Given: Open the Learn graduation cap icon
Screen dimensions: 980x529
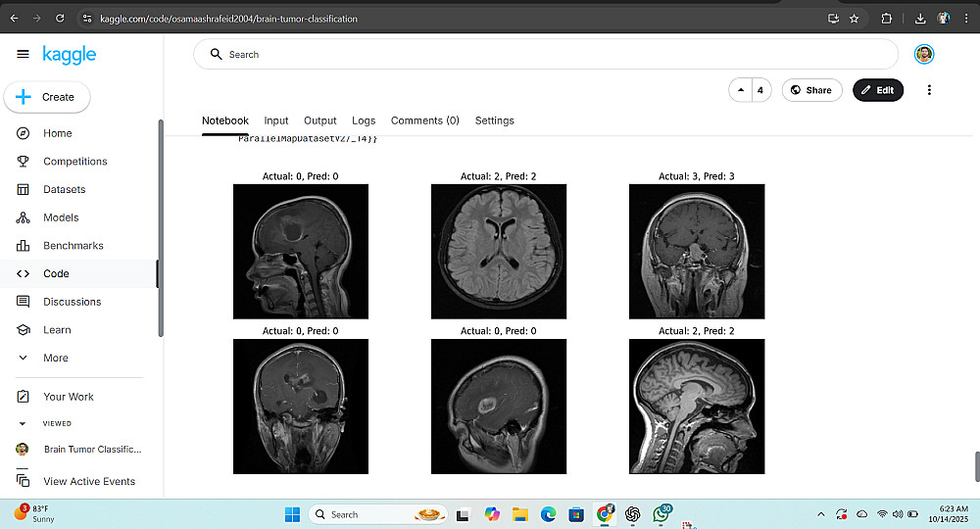Looking at the screenshot, I should click(24, 330).
